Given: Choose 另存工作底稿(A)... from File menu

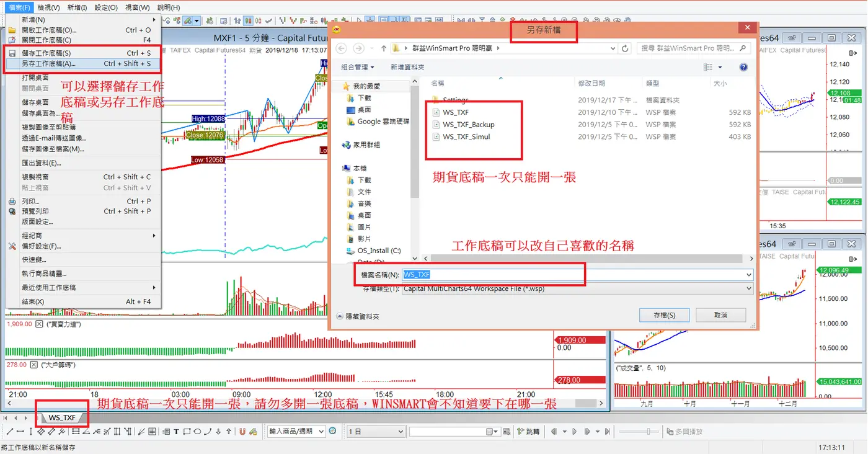Looking at the screenshot, I should click(x=82, y=63).
